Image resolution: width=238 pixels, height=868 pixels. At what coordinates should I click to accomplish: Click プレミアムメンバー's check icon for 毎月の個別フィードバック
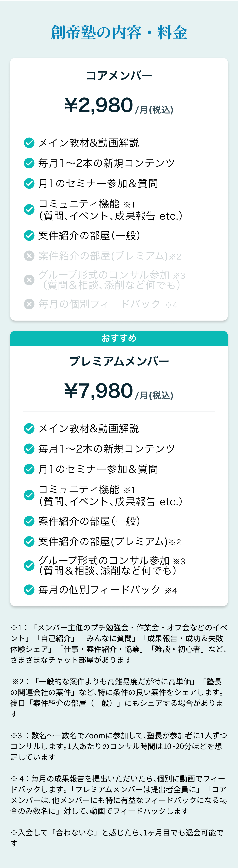pos(29,590)
